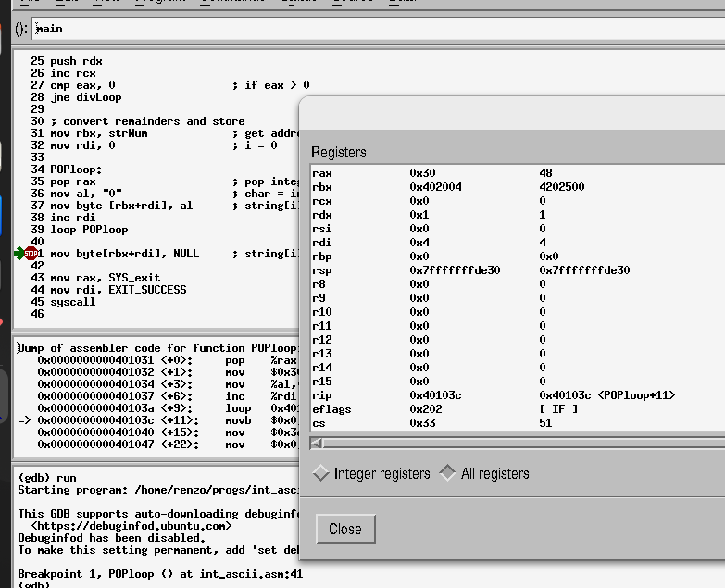Select the eflags register row
The image size is (725, 588).
(x=518, y=409)
